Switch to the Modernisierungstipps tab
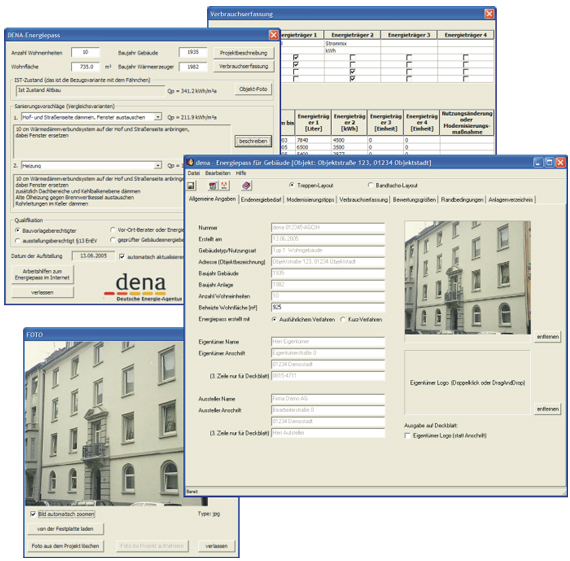Screen dimensions: 570x561 (x=310, y=200)
